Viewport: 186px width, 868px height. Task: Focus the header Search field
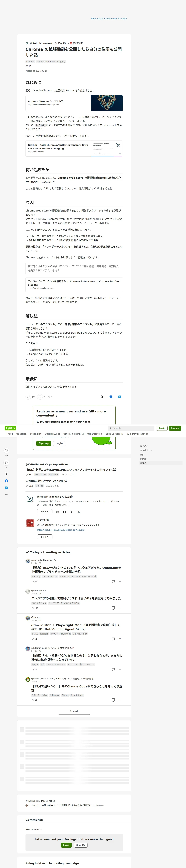[x=131, y=428]
